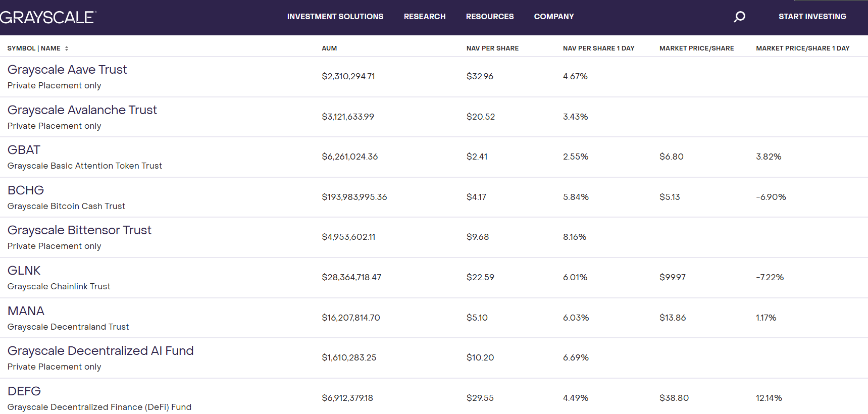Click the NAV Per Share header
This screenshot has height=414, width=868.
pyautogui.click(x=492, y=48)
